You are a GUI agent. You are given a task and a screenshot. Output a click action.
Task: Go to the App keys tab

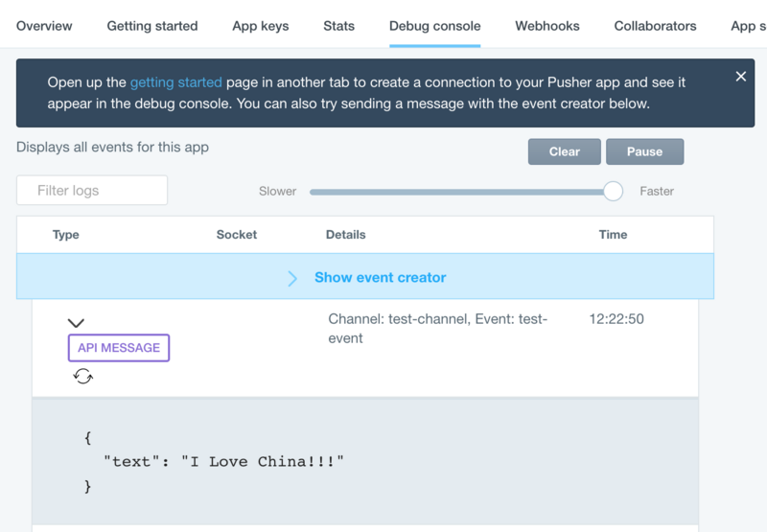pos(261,26)
